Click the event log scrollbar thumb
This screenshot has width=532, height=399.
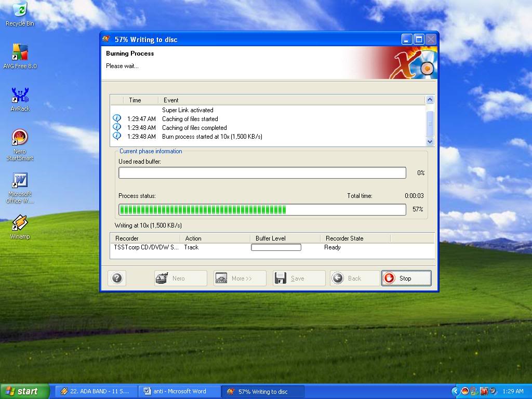click(x=430, y=124)
